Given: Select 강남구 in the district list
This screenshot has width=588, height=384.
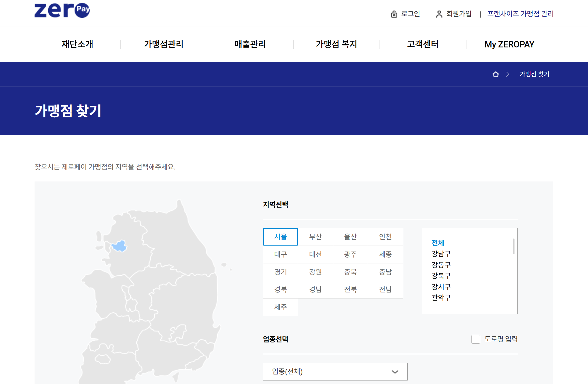Looking at the screenshot, I should pyautogui.click(x=441, y=253).
